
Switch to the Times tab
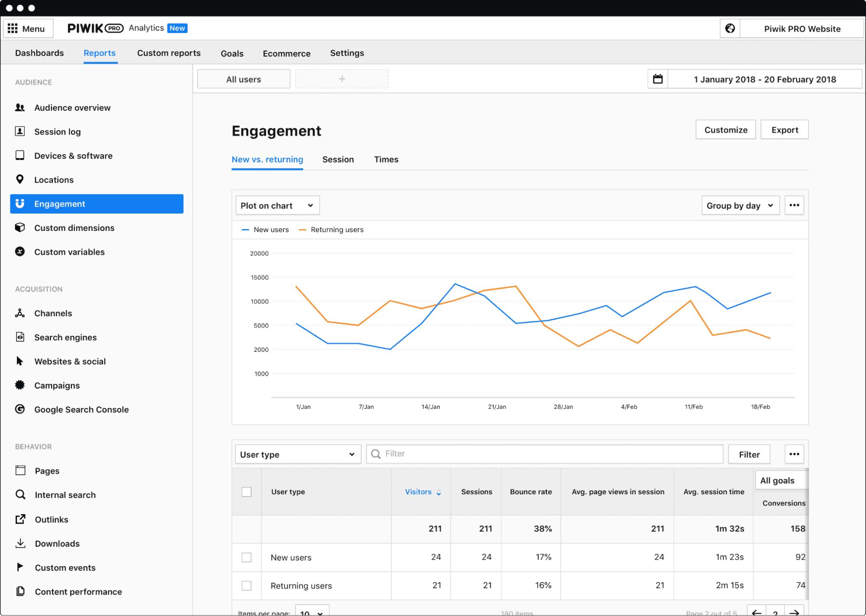tap(387, 159)
